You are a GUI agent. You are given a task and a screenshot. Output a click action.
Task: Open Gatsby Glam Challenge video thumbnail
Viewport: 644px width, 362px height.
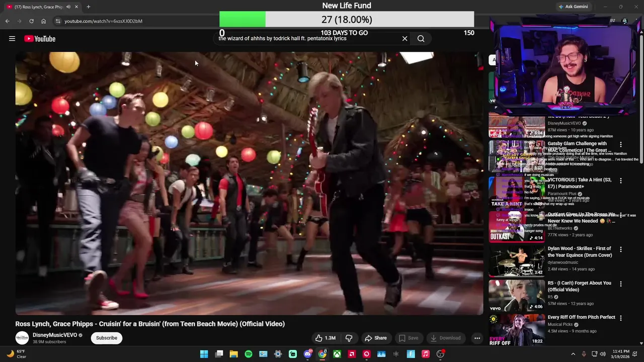point(517,156)
